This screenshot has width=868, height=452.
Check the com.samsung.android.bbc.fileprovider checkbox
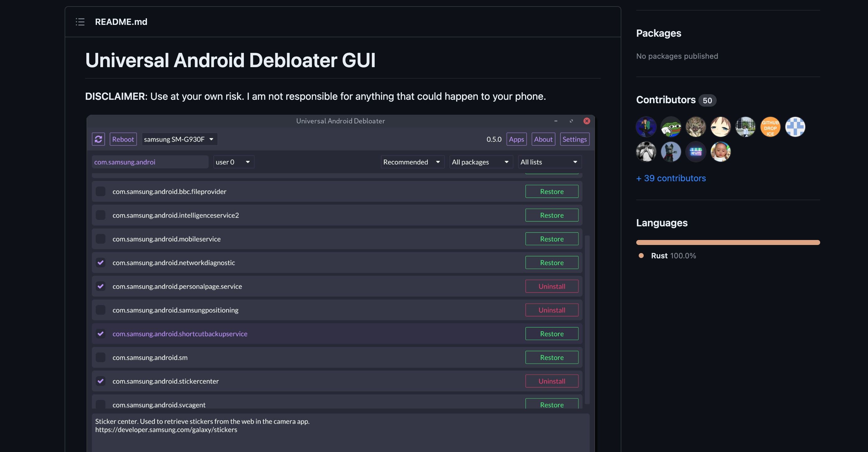pos(100,191)
